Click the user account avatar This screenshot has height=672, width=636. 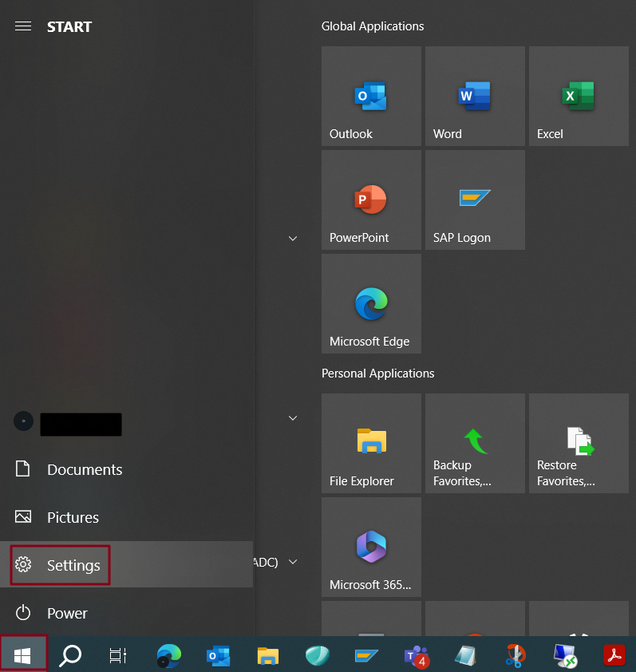click(x=24, y=421)
